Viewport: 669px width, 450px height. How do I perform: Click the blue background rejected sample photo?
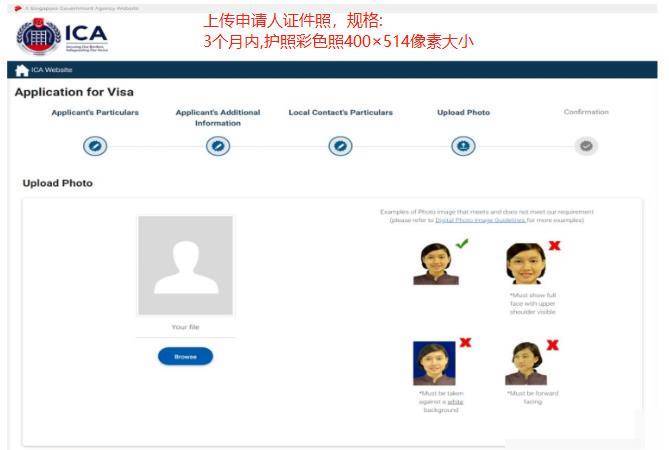tap(434, 363)
